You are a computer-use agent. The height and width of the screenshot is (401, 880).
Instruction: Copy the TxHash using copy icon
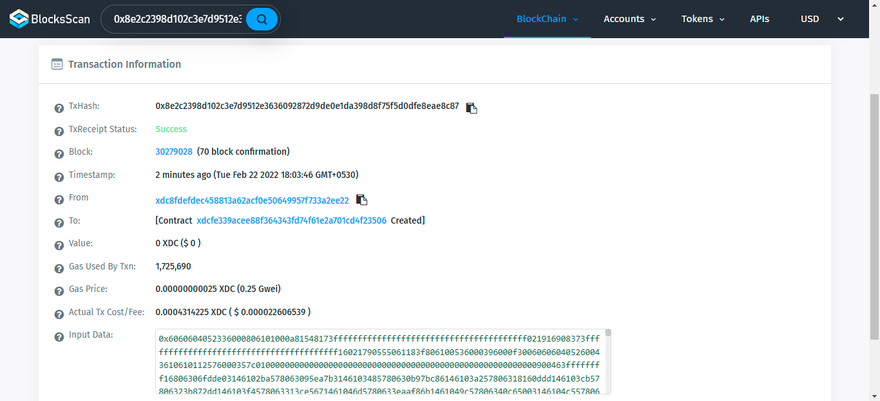472,107
